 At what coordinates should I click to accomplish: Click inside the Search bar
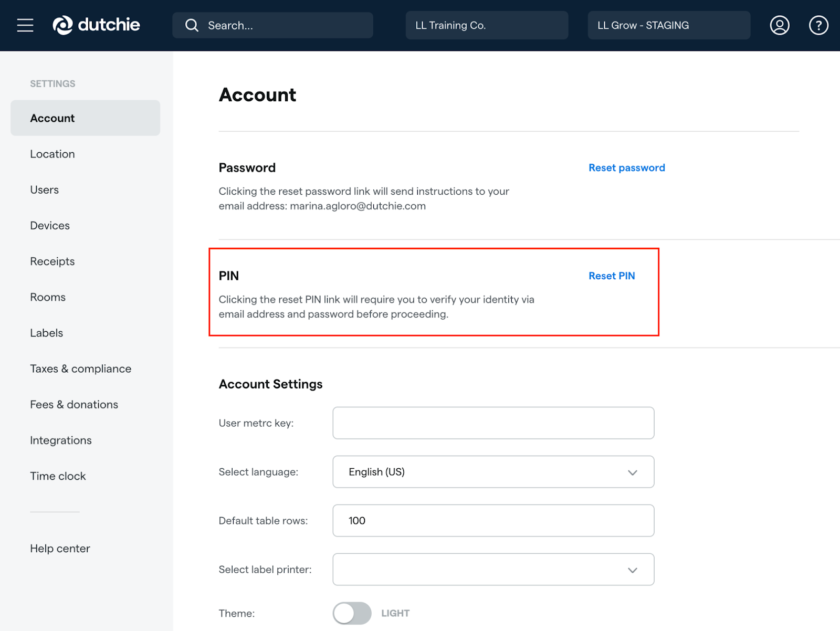273,25
